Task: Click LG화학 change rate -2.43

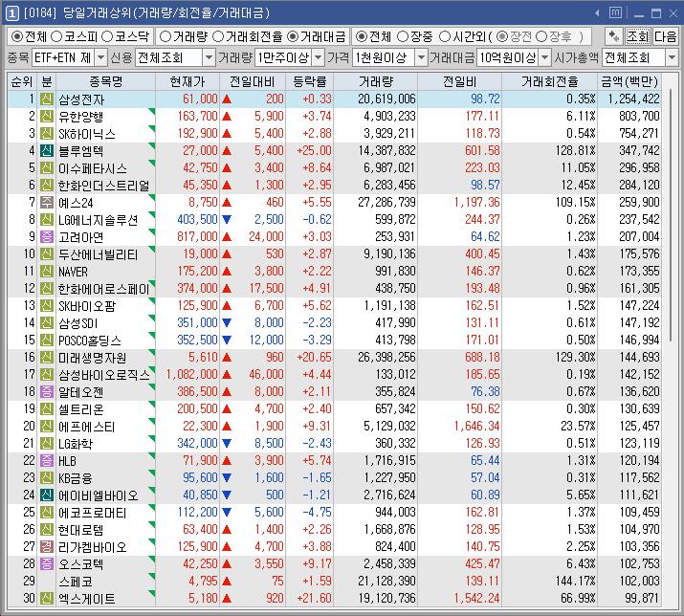Action: [x=318, y=443]
